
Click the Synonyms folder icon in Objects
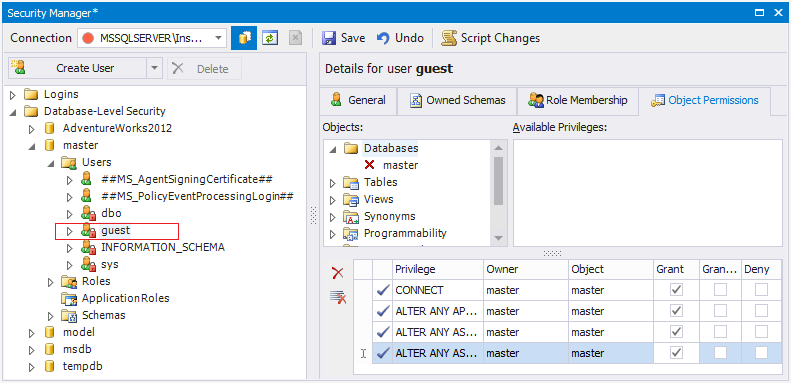point(351,216)
